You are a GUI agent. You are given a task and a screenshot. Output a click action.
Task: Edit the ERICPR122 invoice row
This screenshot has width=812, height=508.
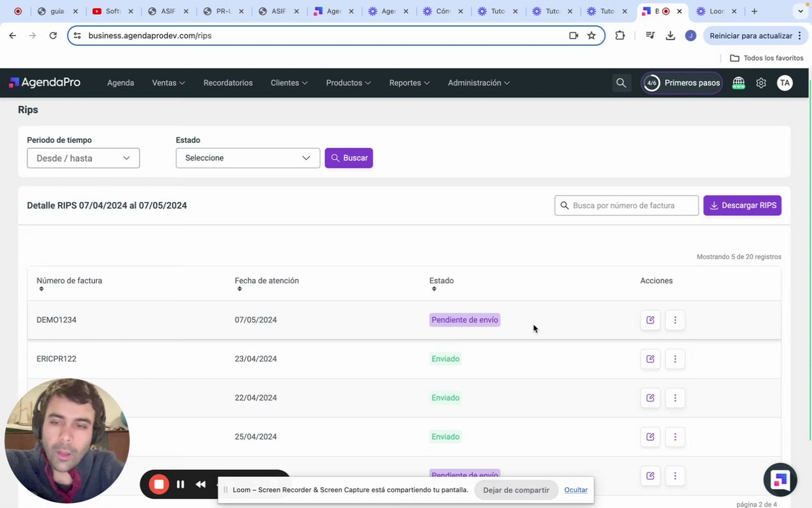(x=650, y=359)
